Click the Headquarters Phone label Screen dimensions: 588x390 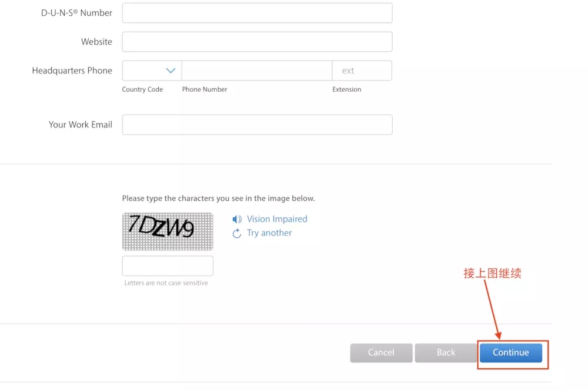point(72,70)
